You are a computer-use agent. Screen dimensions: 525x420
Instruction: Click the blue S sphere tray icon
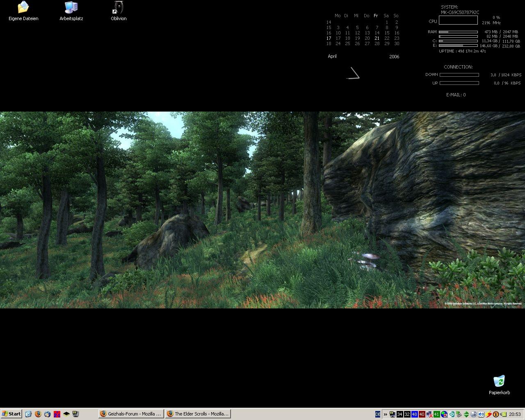[474, 414]
